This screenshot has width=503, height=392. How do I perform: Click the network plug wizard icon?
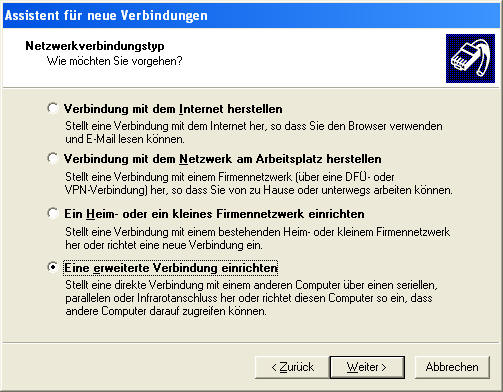[470, 58]
